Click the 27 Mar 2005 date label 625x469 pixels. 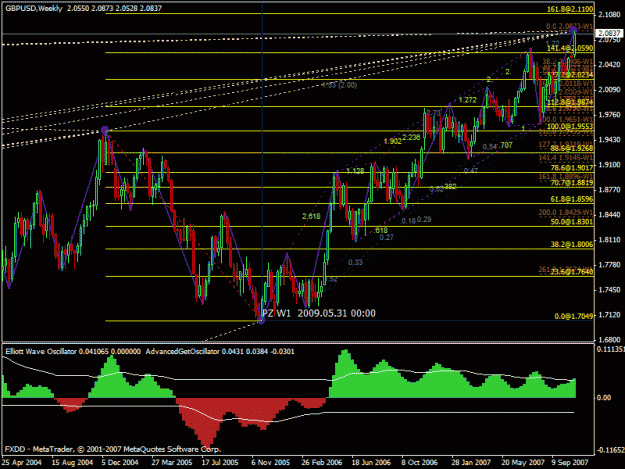tap(172, 462)
